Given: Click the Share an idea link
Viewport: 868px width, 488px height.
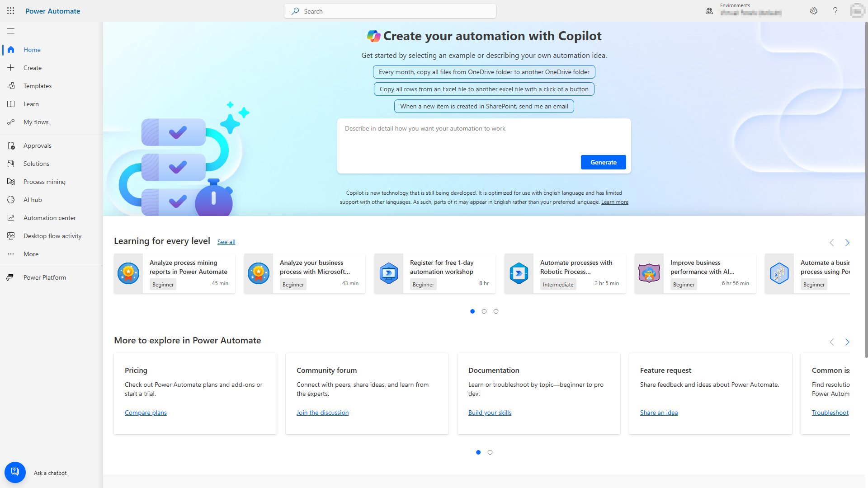Looking at the screenshot, I should point(659,413).
